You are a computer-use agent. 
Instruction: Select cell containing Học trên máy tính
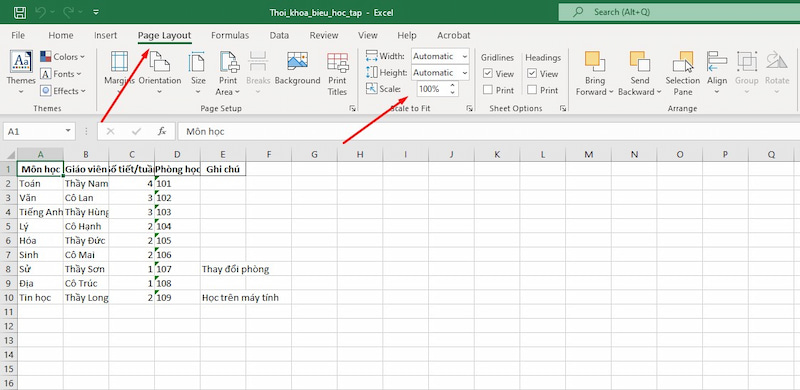223,298
